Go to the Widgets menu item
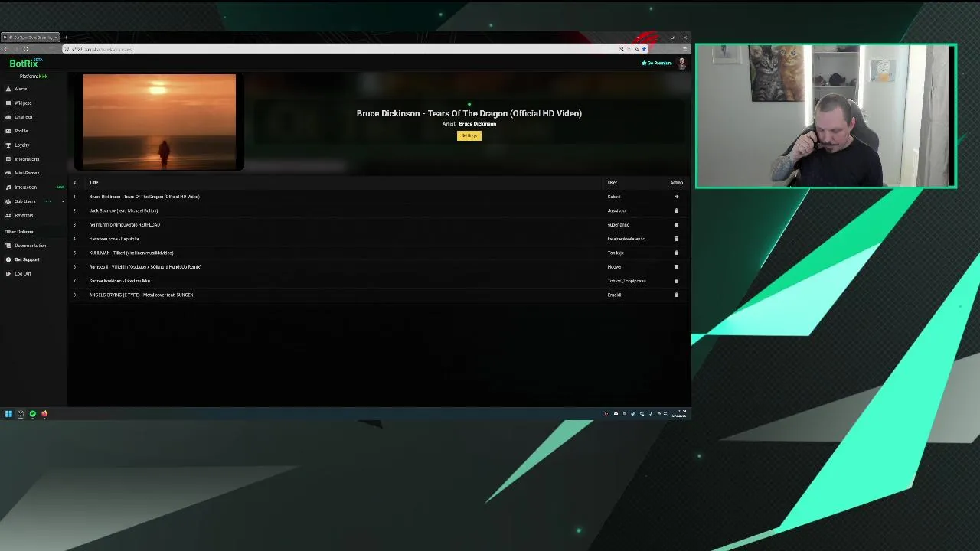980x551 pixels. (23, 103)
